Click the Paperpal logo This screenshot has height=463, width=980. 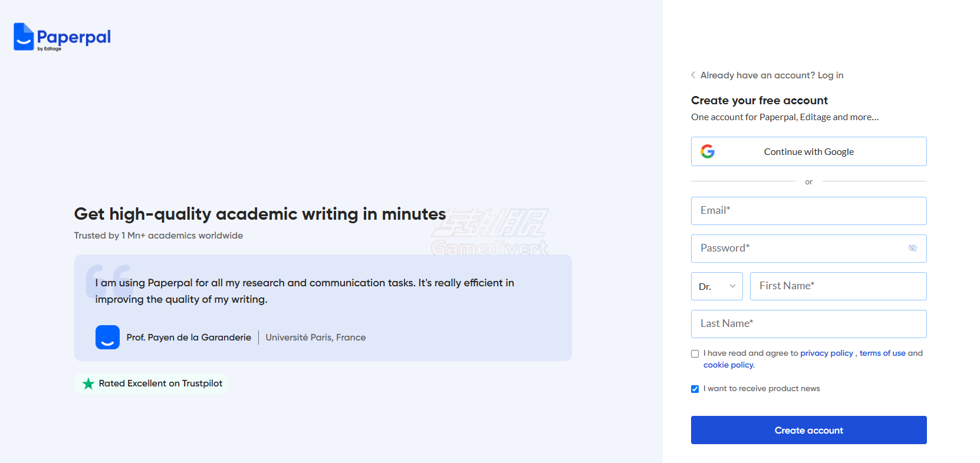pyautogui.click(x=62, y=37)
